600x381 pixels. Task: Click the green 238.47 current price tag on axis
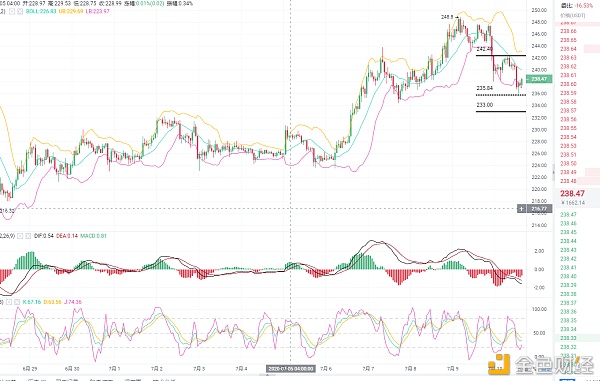click(539, 79)
